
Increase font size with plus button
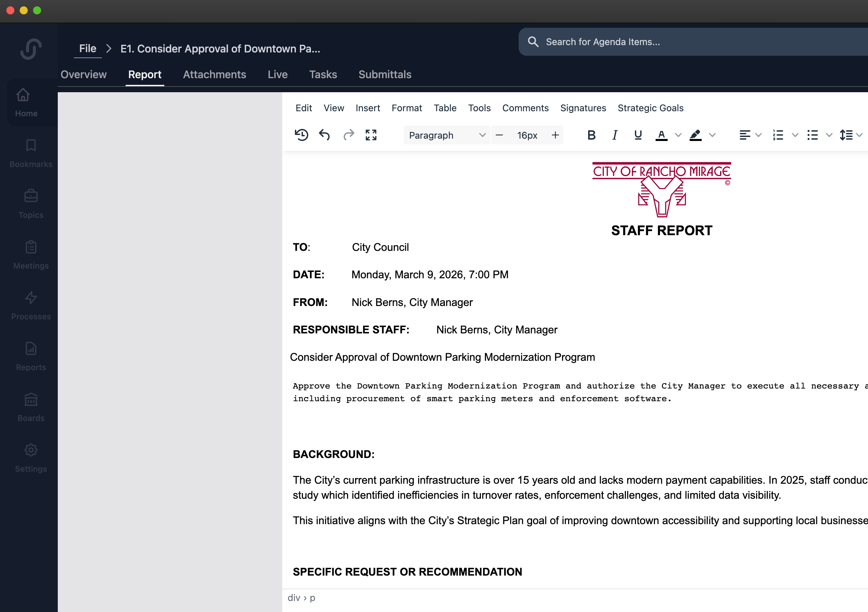tap(555, 135)
